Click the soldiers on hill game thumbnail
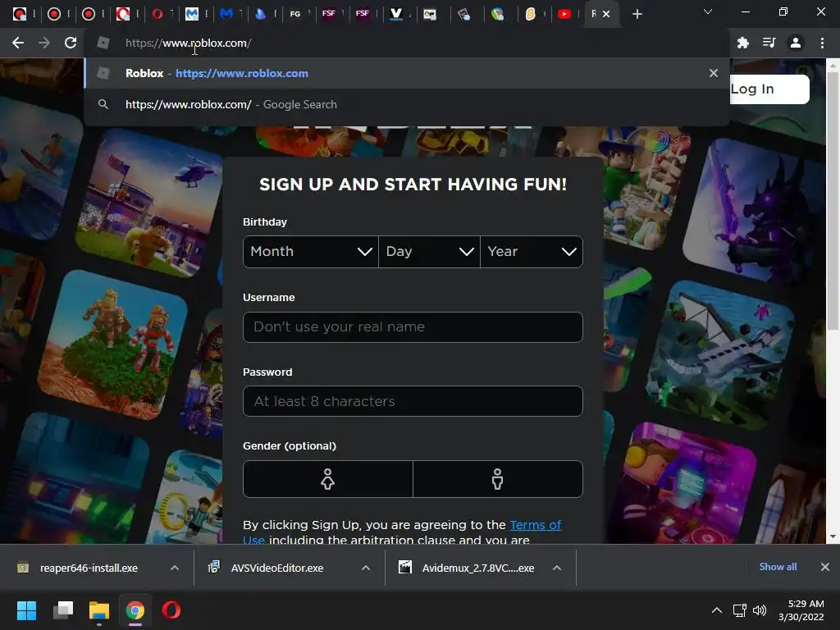The height and width of the screenshot is (630, 840). point(113,344)
